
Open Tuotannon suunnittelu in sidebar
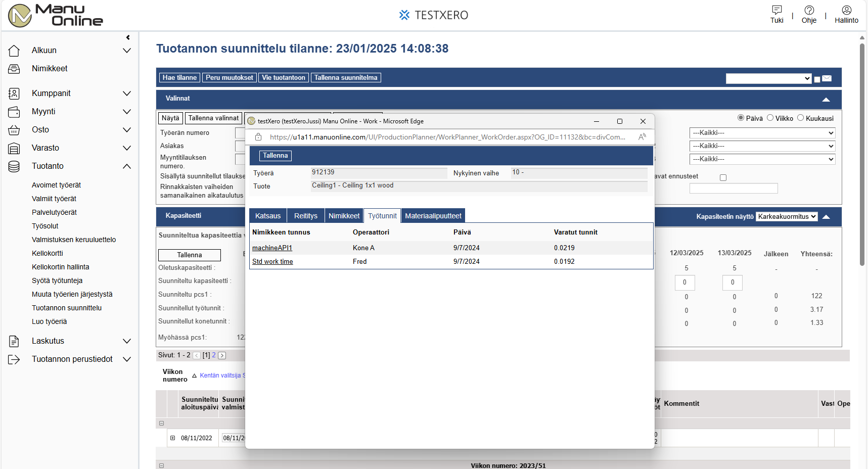click(67, 308)
